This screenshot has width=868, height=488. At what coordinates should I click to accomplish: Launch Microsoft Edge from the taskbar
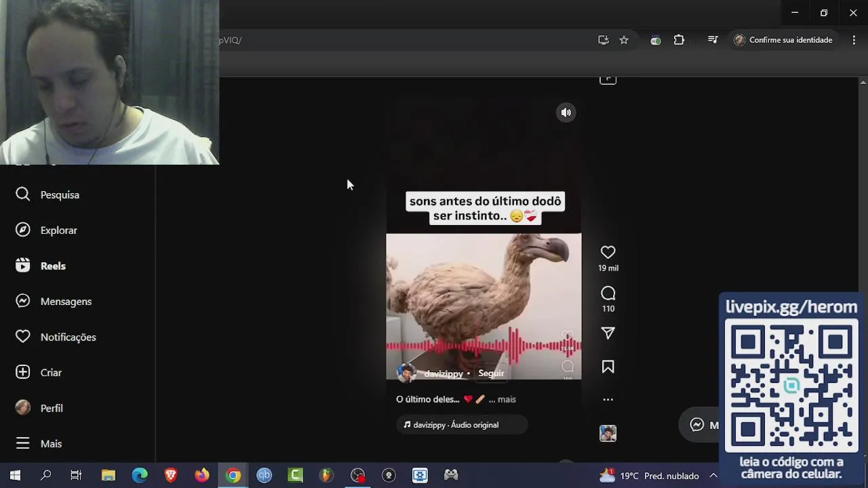[140, 476]
